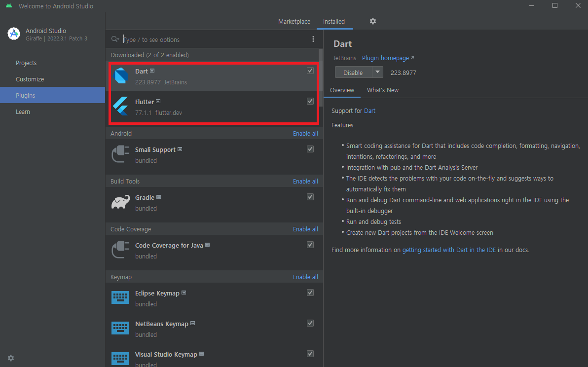Select the Flutter 77.1.1 plugin row
The image size is (588, 367).
[x=214, y=107]
